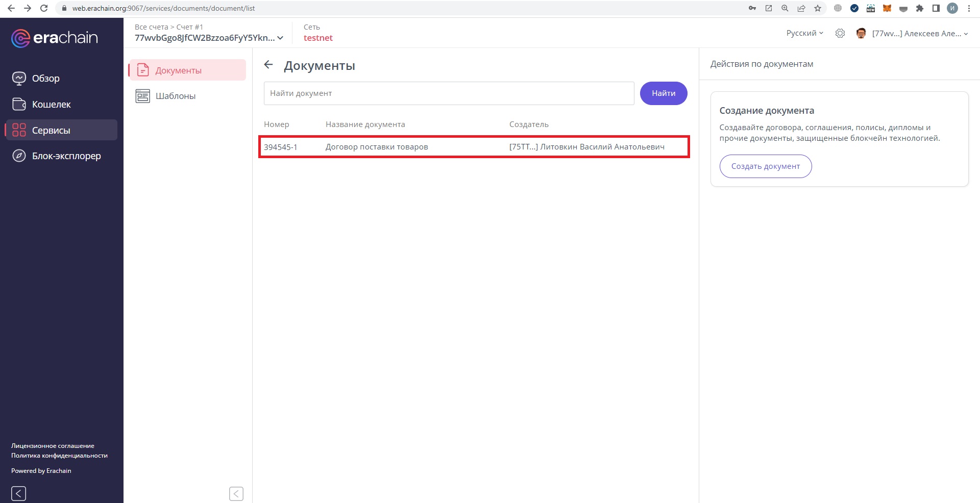Click the user avatar picture
980x503 pixels.
pos(861,33)
